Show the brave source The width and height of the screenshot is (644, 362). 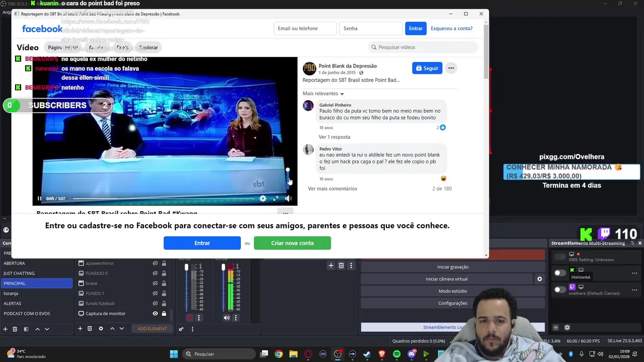(155, 283)
